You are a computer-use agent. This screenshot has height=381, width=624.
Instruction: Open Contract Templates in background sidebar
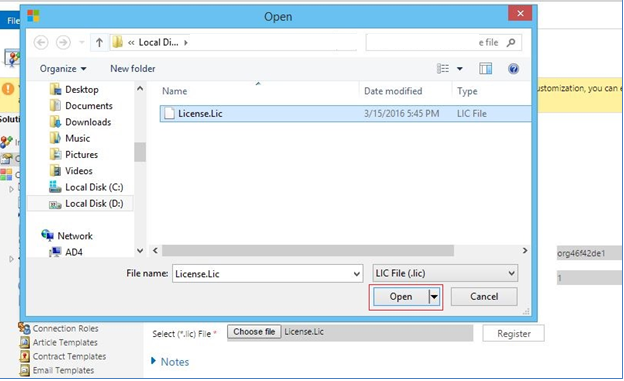tap(69, 356)
